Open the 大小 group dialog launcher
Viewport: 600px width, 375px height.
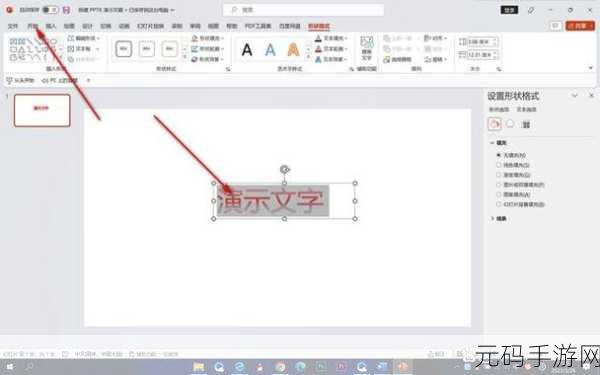[499, 69]
